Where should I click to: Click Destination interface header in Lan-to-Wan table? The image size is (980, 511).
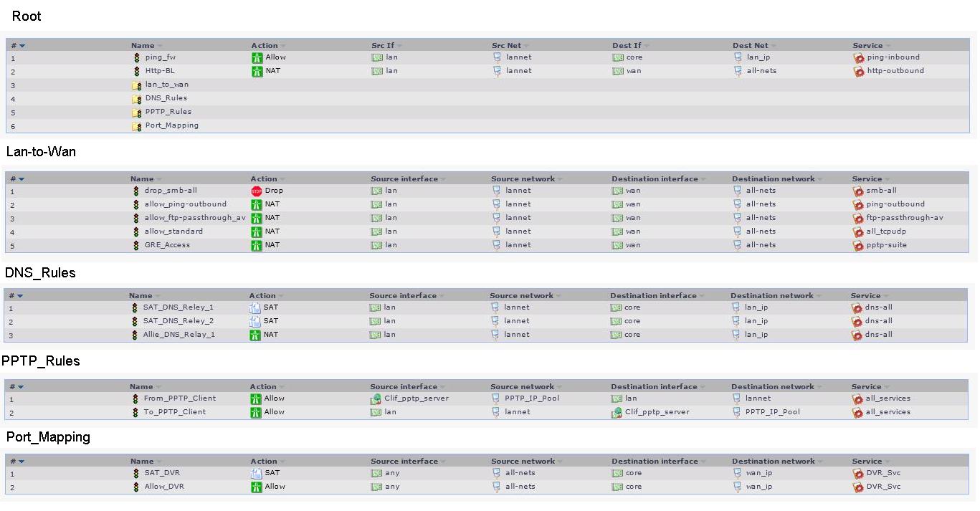pyautogui.click(x=655, y=179)
